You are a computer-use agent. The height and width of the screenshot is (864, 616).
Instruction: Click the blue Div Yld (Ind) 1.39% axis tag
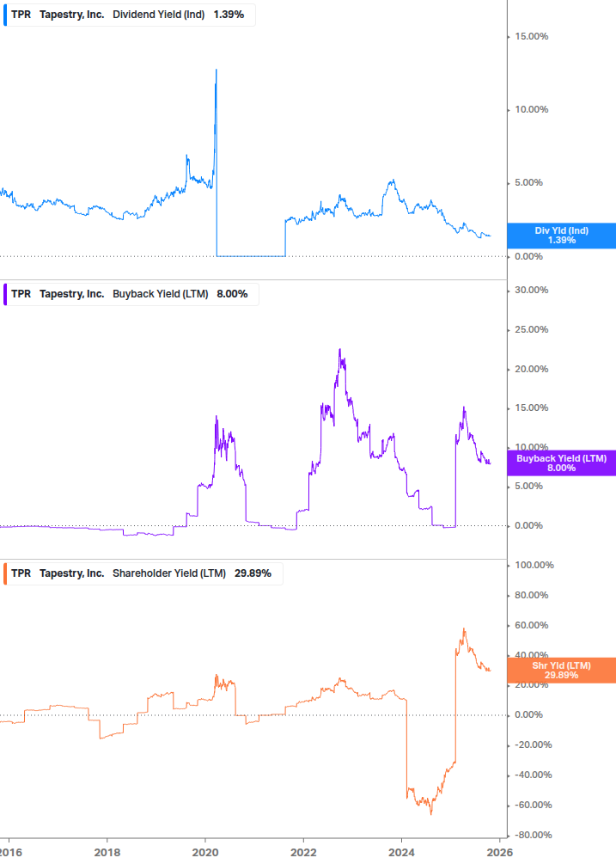pos(562,235)
